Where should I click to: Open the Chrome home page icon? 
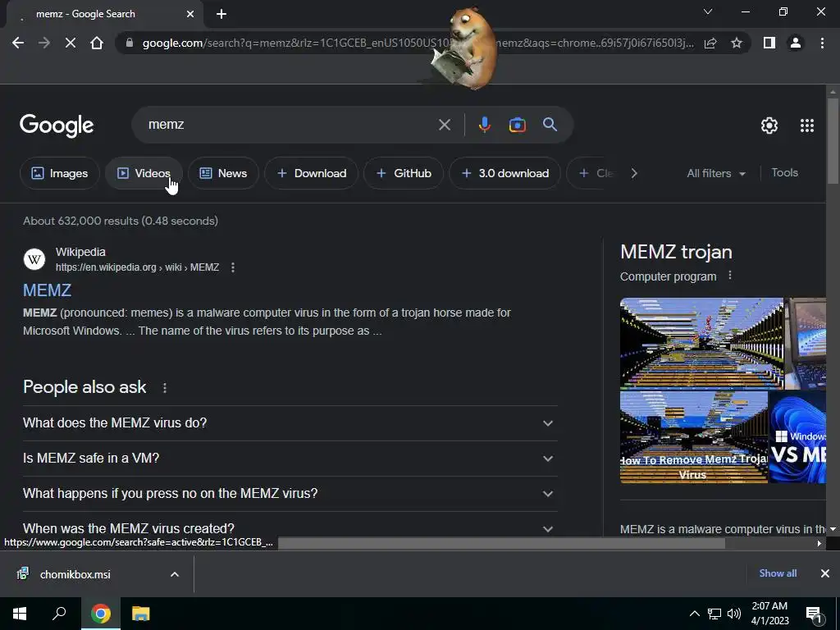(97, 43)
